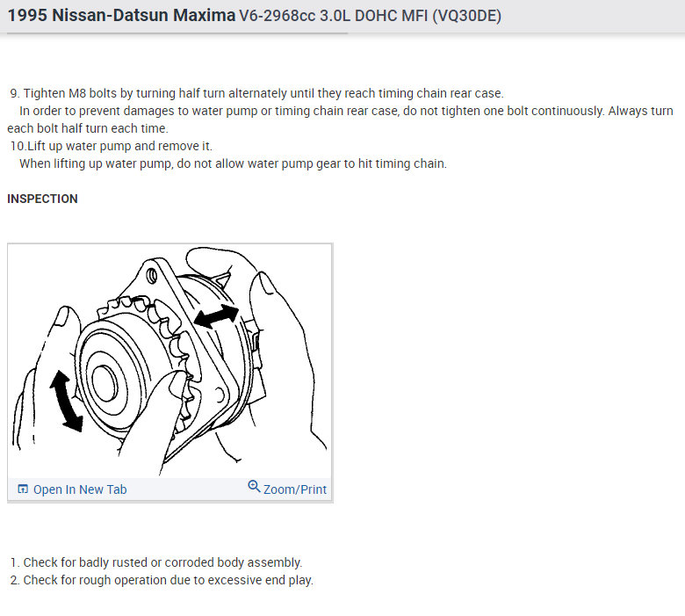The image size is (685, 616).
Task: Click the lower-left curved double arrow in diagram
Action: pyautogui.click(x=68, y=401)
